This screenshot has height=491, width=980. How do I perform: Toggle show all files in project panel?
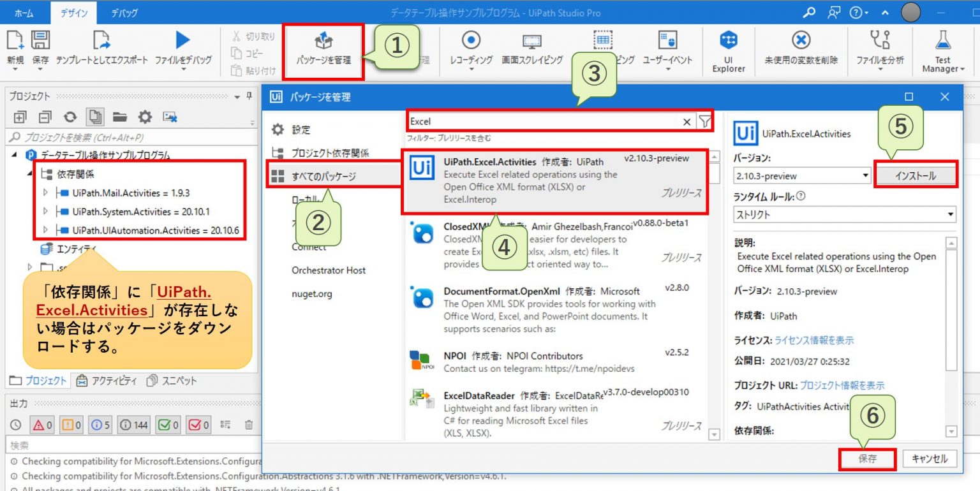(94, 117)
